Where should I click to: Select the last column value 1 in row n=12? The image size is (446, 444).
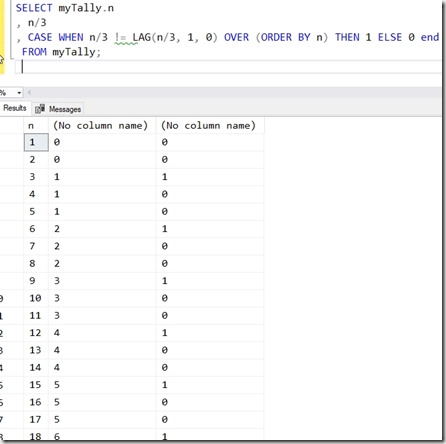click(210, 333)
